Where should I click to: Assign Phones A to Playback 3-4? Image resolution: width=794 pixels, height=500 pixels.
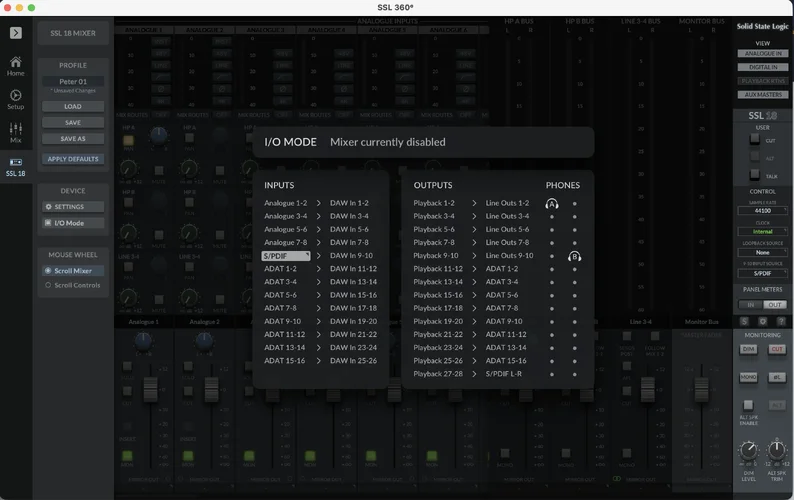click(552, 216)
